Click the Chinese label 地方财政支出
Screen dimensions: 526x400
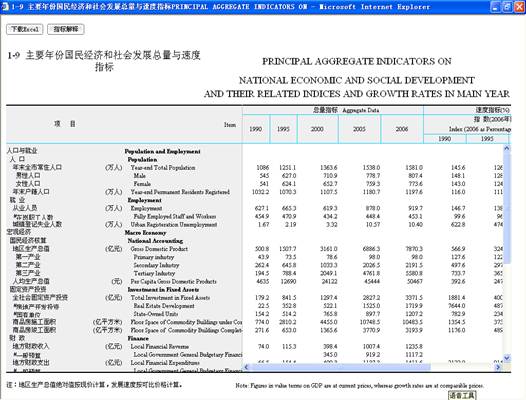click(x=31, y=363)
